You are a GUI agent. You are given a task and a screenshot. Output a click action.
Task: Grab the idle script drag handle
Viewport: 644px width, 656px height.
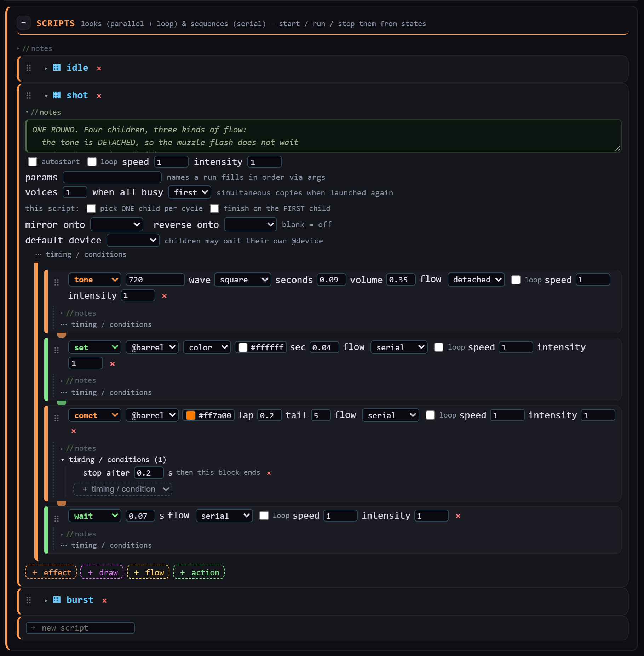tap(29, 68)
